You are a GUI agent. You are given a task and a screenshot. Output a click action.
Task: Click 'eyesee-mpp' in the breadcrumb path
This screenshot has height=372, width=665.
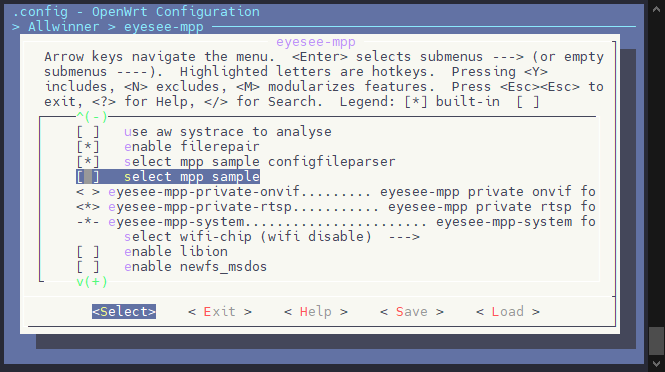coord(164,27)
